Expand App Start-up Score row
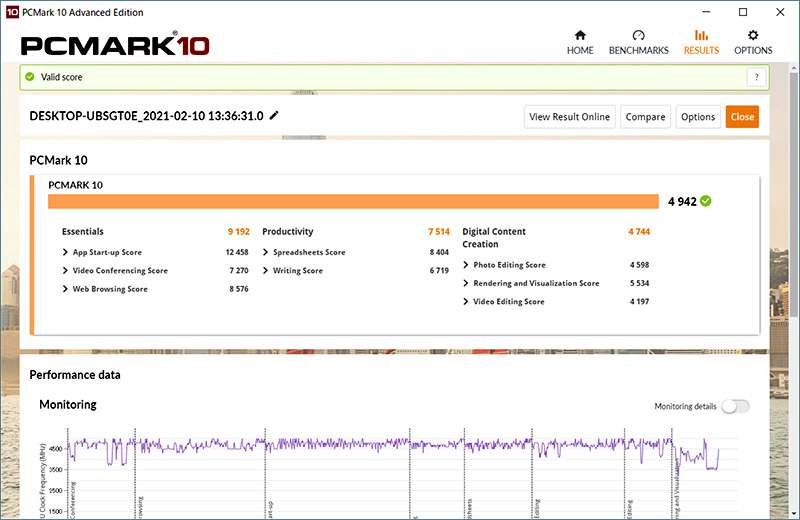Screen dimensions: 800x520 (66, 252)
